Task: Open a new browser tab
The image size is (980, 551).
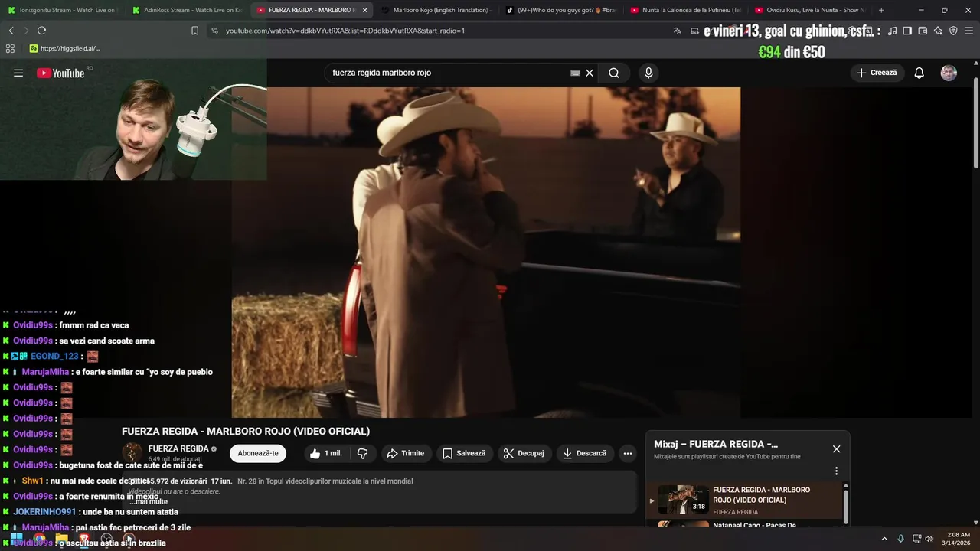Action: pos(881,10)
